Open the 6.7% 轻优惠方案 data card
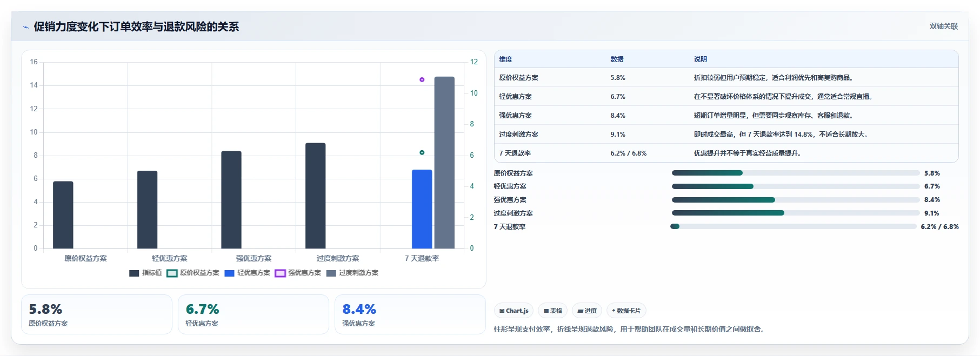This screenshot has height=356, width=980. 254,314
